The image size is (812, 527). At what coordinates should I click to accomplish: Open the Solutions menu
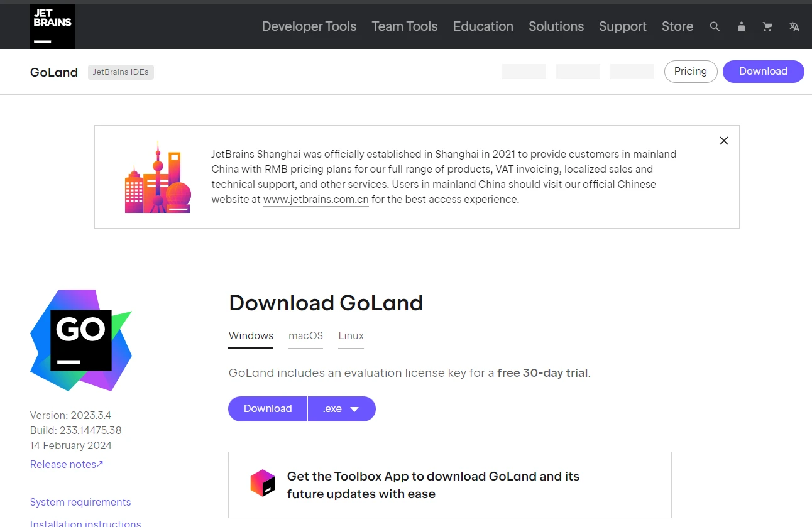click(x=556, y=26)
